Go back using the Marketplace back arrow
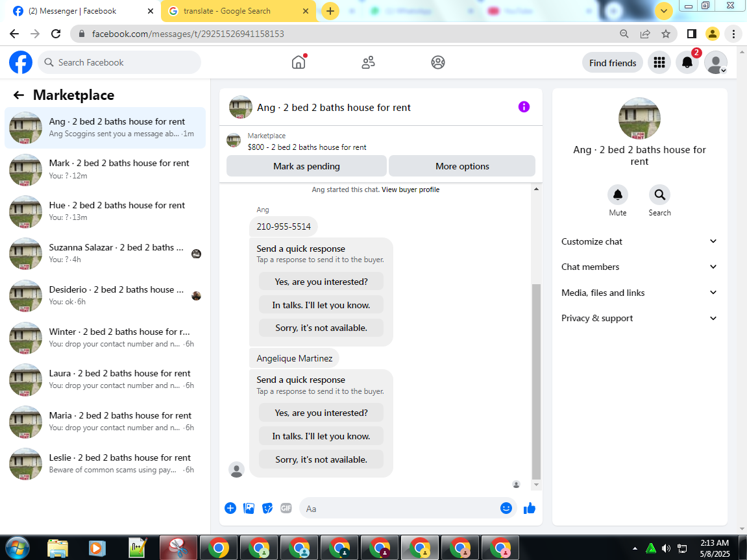 [19, 95]
